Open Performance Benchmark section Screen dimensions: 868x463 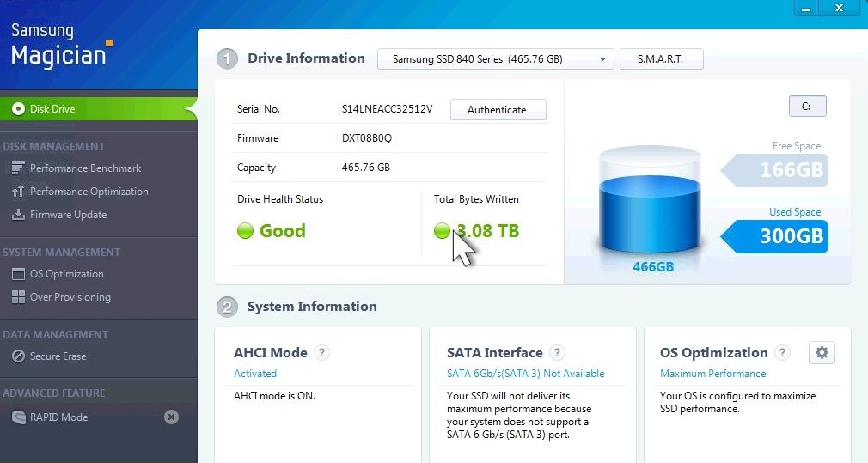(x=85, y=168)
